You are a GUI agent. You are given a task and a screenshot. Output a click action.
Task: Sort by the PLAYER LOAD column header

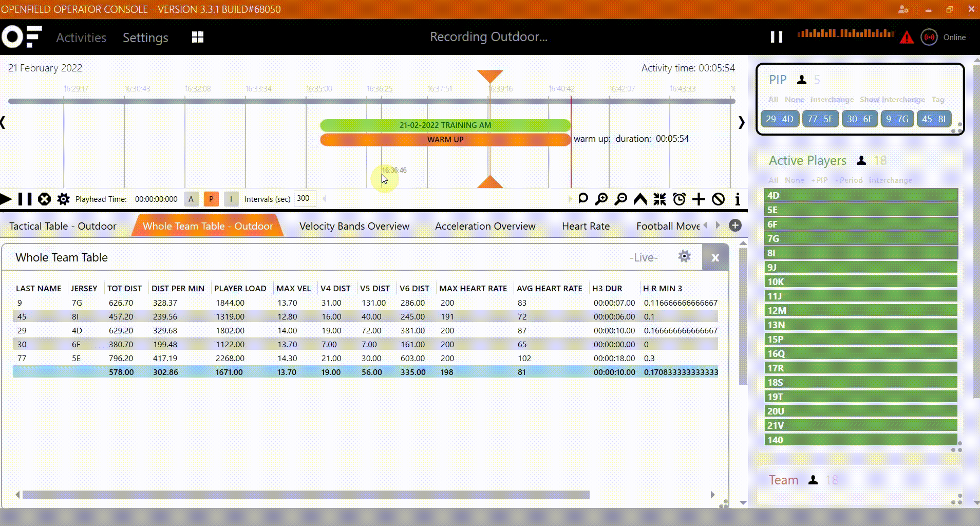click(240, 288)
